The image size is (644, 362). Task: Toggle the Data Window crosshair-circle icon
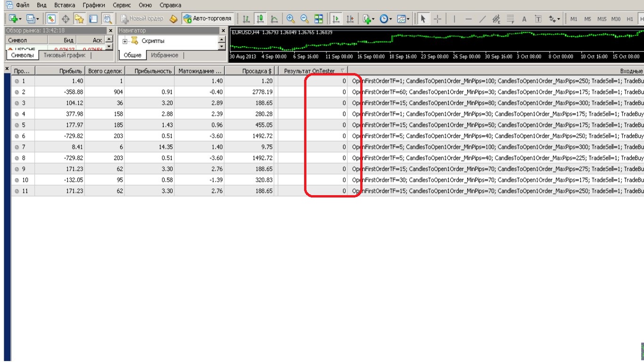(66, 19)
